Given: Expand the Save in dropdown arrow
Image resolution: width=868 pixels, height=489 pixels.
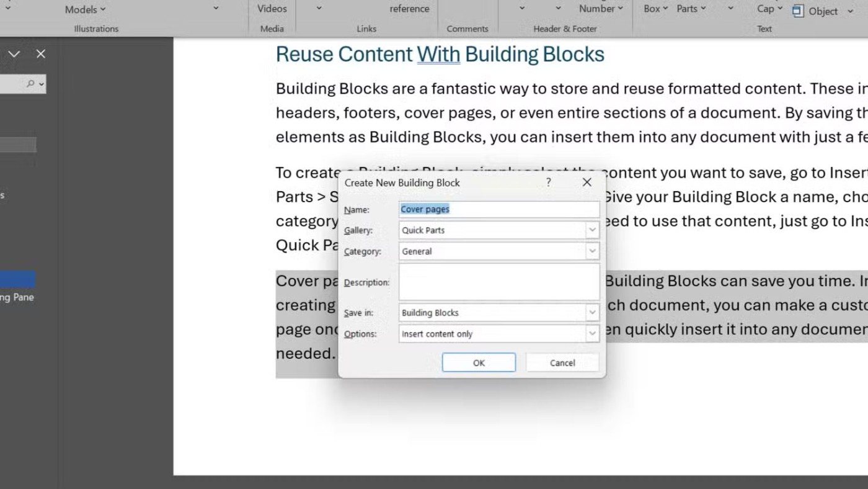Looking at the screenshot, I should [x=592, y=313].
